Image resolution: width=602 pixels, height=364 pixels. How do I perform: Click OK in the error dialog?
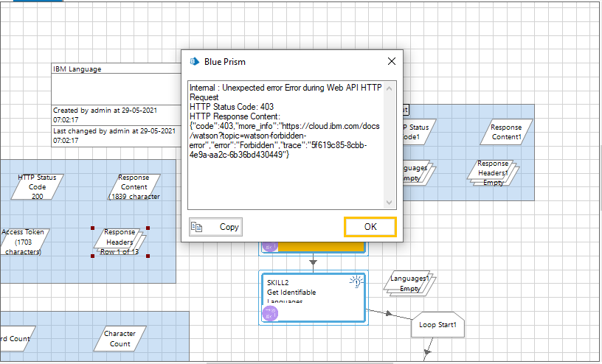pyautogui.click(x=370, y=227)
